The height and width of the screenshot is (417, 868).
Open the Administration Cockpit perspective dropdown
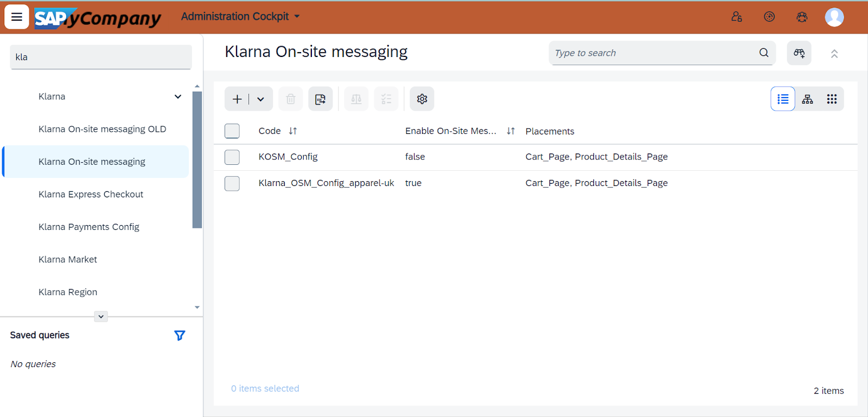click(240, 16)
